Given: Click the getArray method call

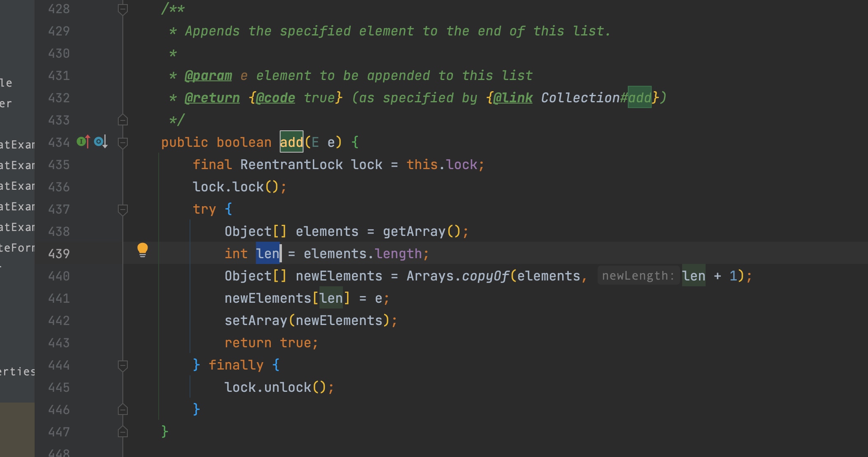Looking at the screenshot, I should (x=414, y=231).
